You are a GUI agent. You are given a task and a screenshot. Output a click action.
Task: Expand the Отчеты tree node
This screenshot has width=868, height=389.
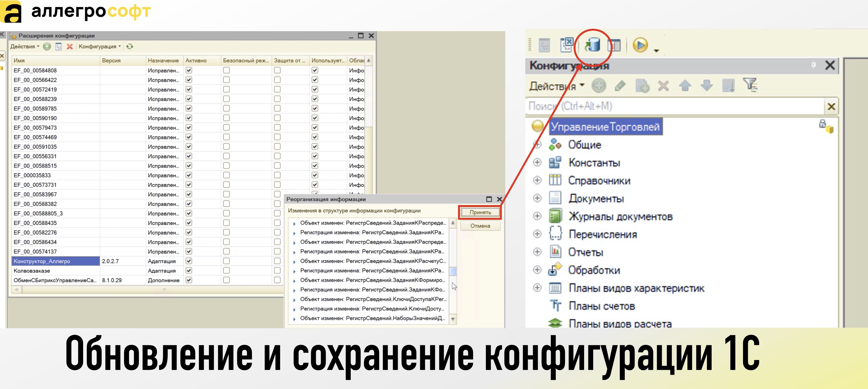click(537, 252)
